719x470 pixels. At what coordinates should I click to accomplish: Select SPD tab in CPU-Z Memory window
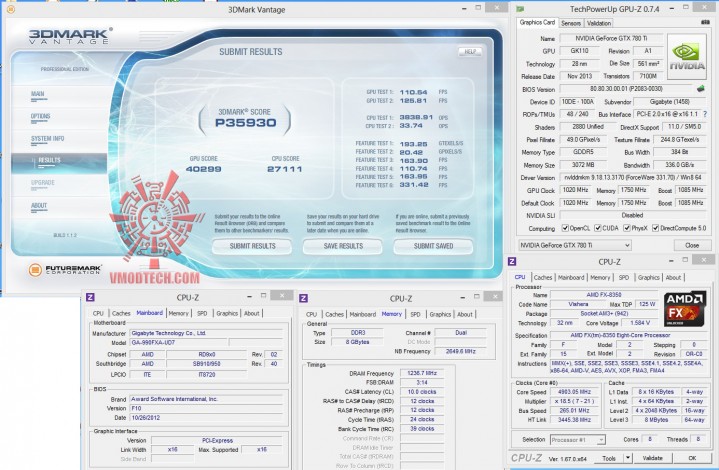[x=415, y=314]
